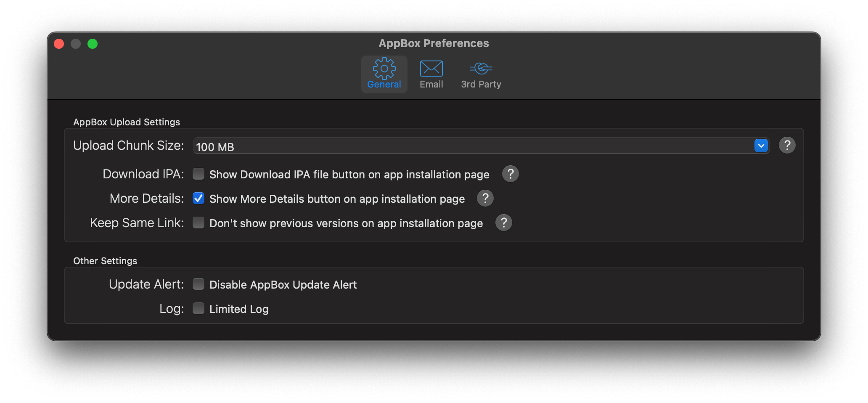Show help for Download IPA option

pos(510,174)
